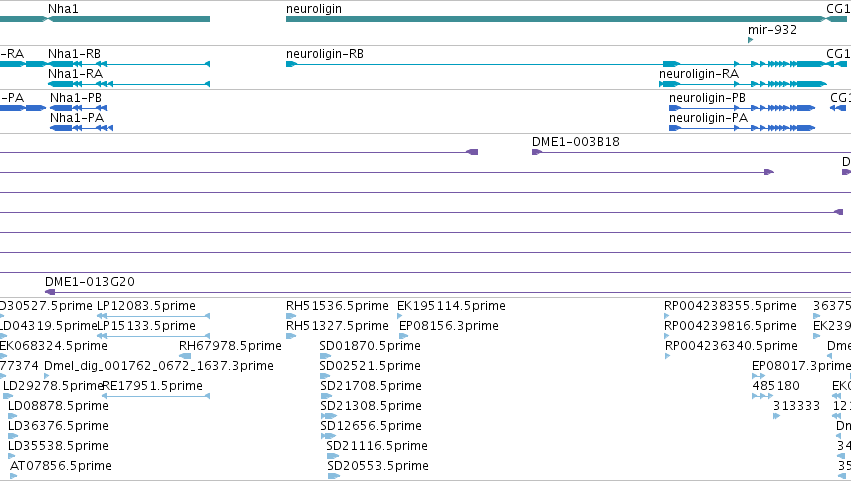
Task: Select the neuroligin gene span bar
Action: pos(555,19)
